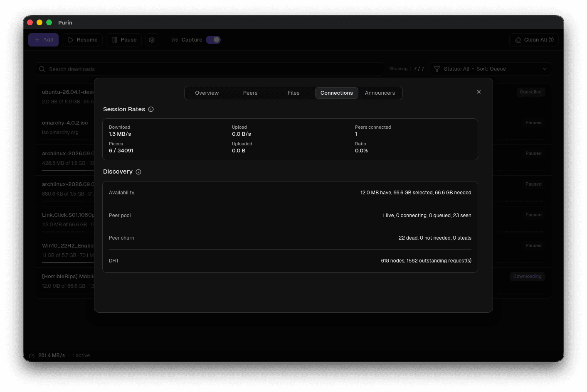587x392 pixels.
Task: Click the info icon beside Discovery
Action: [138, 172]
